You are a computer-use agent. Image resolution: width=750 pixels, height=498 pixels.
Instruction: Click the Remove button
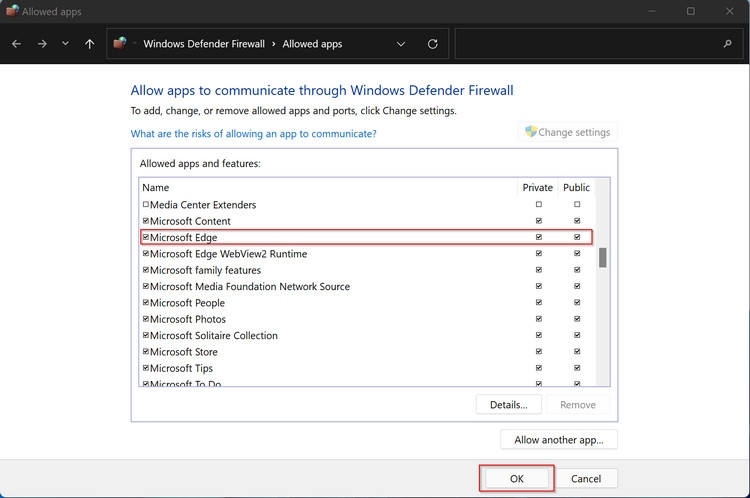click(578, 405)
